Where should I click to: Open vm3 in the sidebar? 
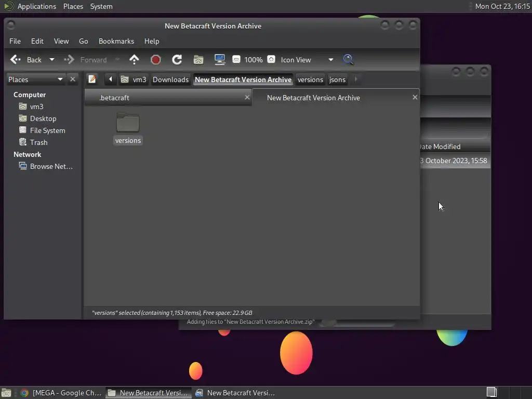[x=37, y=107]
